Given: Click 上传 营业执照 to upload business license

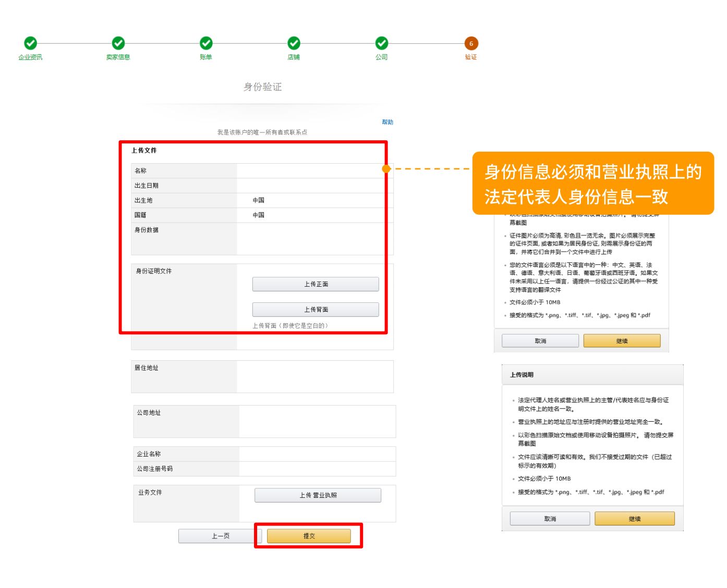Looking at the screenshot, I should tap(317, 495).
